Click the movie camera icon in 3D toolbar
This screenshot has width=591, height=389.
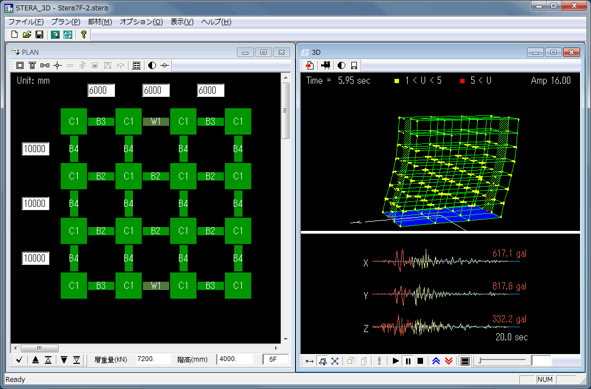326,66
